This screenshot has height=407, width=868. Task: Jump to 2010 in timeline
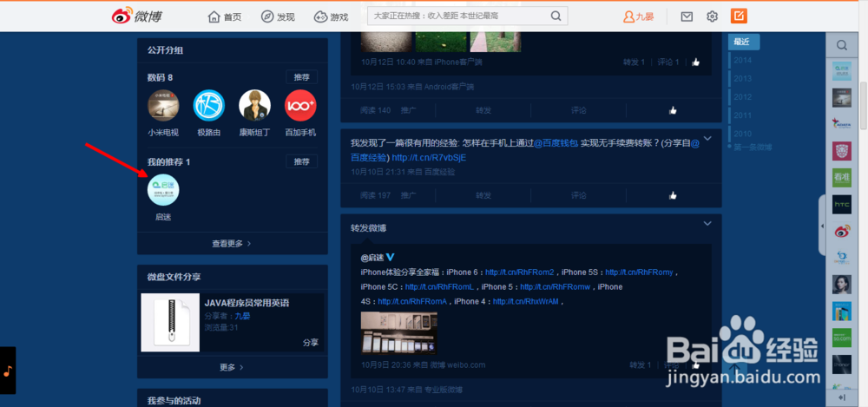[742, 134]
